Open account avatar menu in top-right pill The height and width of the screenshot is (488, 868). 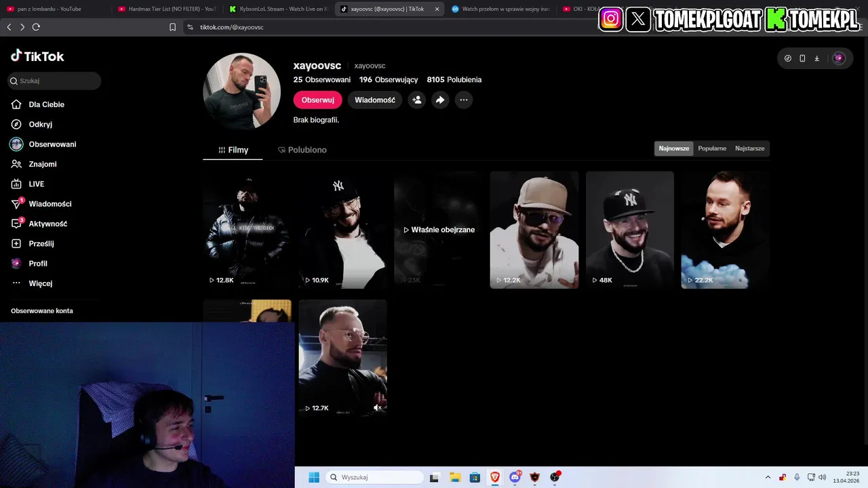(x=839, y=58)
